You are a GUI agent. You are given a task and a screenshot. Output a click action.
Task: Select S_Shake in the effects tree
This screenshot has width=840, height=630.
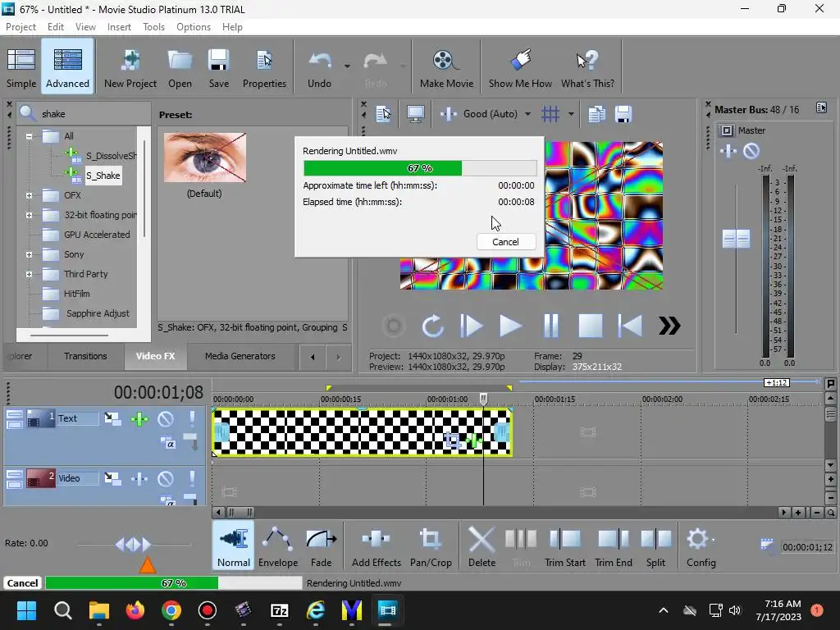click(x=103, y=176)
